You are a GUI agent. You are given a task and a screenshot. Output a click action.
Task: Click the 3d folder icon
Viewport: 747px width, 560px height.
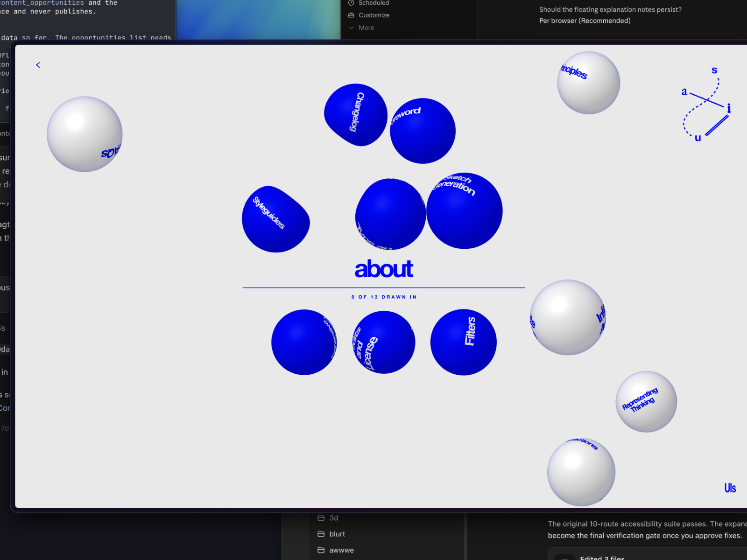321,518
